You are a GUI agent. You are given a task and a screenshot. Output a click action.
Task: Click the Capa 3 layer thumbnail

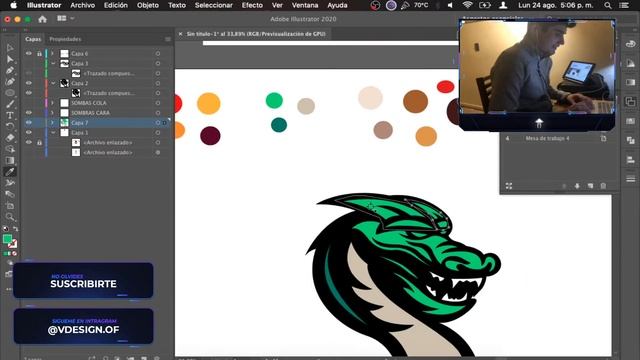(x=64, y=63)
